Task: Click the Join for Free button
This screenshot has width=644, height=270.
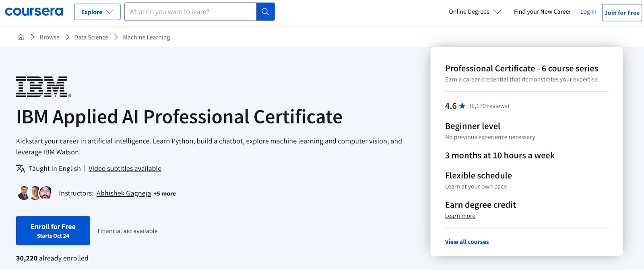Action: pyautogui.click(x=621, y=12)
